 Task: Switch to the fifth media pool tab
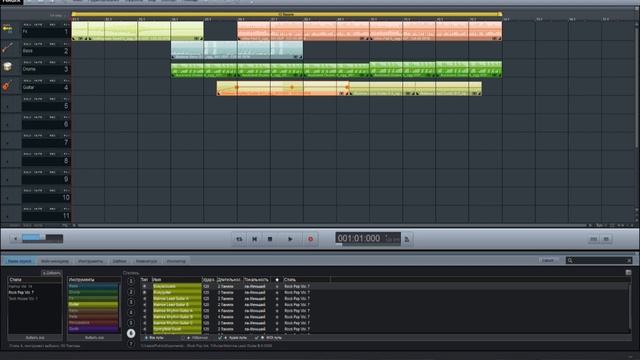(x=146, y=261)
